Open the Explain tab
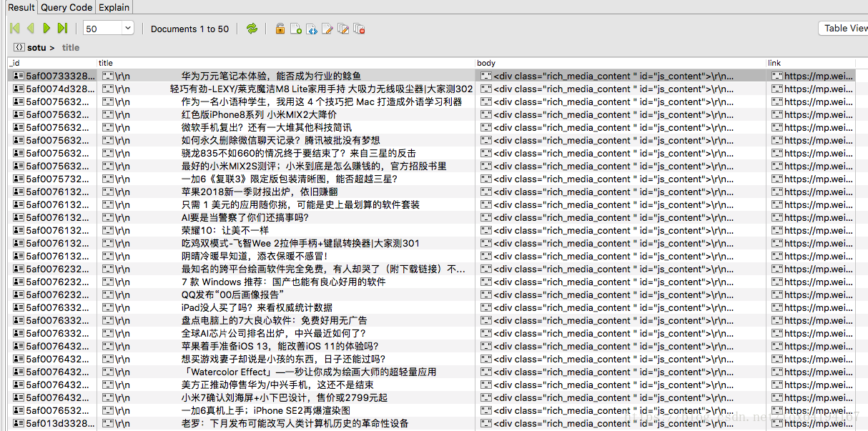Image resolution: width=868 pixels, height=431 pixels. tap(114, 7)
